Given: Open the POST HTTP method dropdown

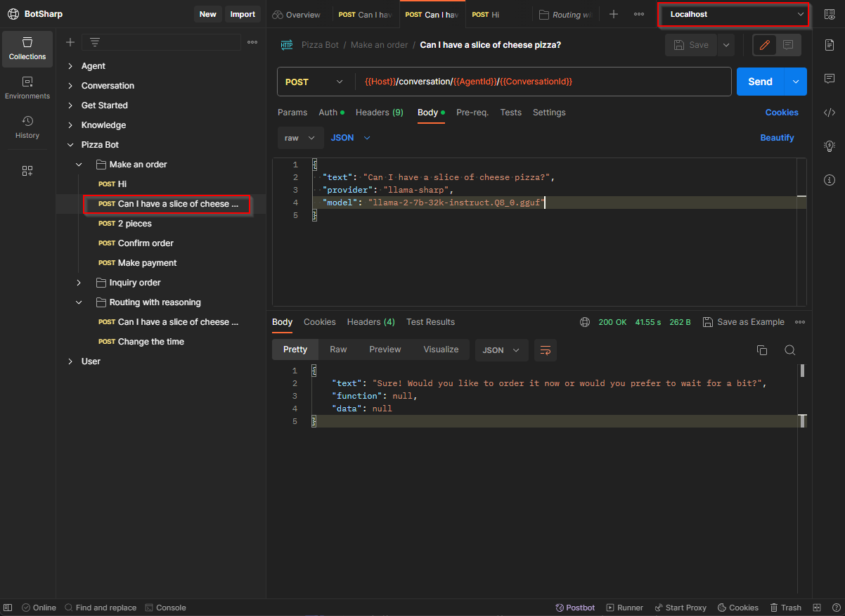Looking at the screenshot, I should pos(314,82).
